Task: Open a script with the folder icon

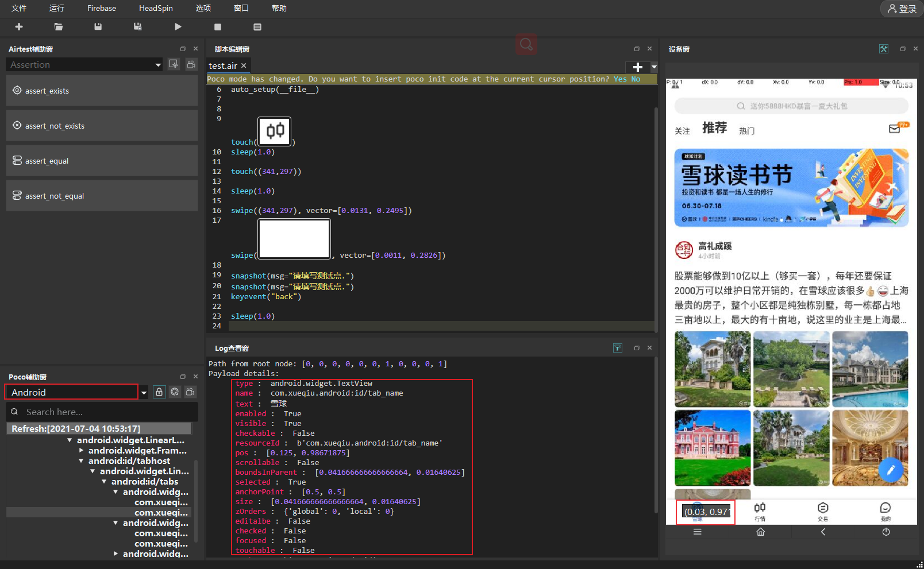Action: tap(59, 27)
